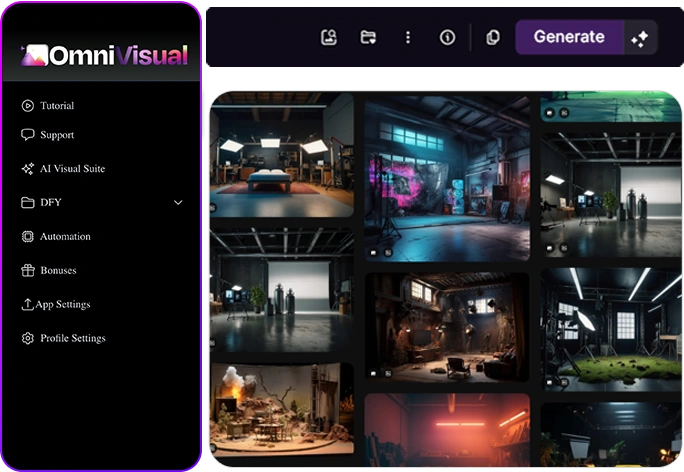Open the rustic brick studio thumbnail

pos(447,327)
